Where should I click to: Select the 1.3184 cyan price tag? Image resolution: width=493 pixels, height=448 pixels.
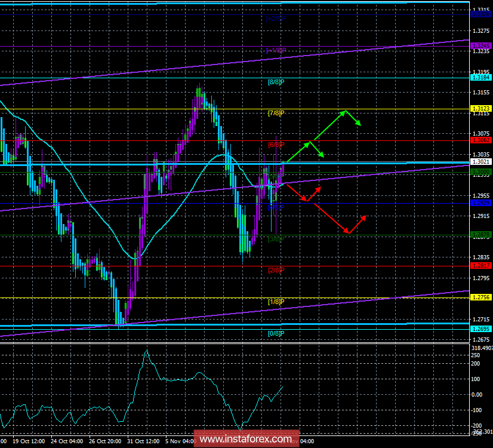pyautogui.click(x=480, y=78)
